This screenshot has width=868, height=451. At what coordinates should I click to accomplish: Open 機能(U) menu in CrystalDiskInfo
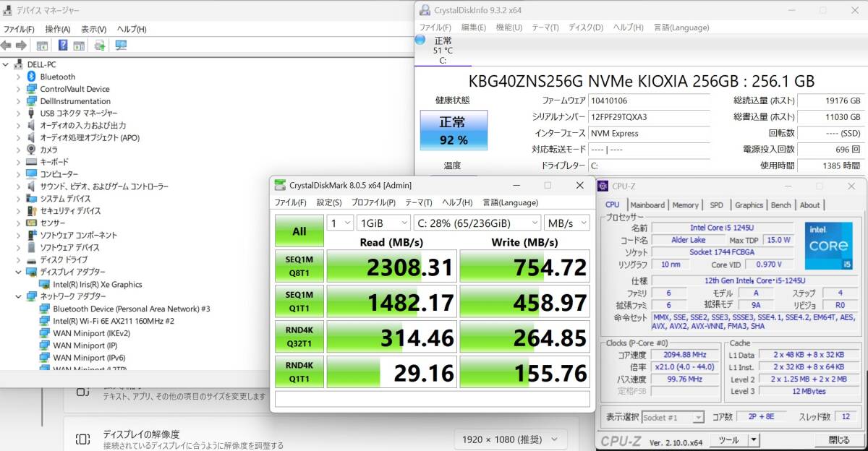[x=509, y=27]
